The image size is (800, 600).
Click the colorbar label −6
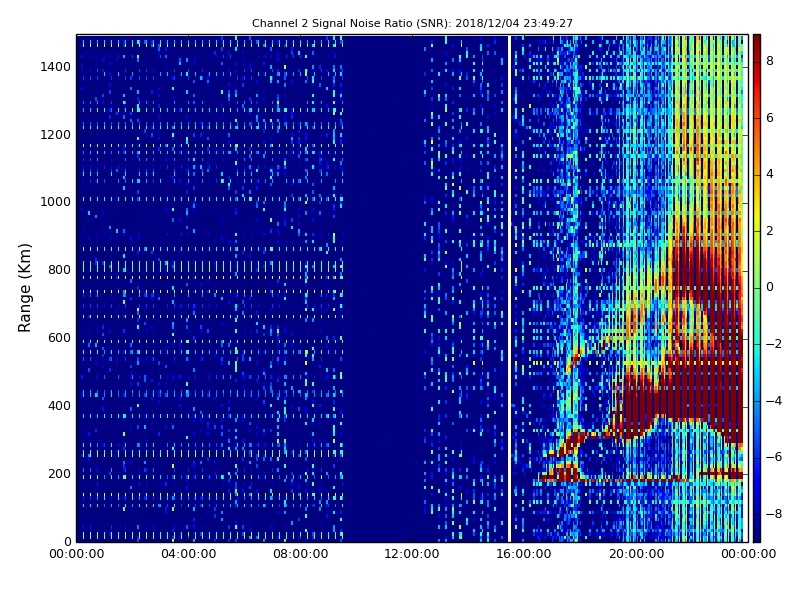click(774, 457)
